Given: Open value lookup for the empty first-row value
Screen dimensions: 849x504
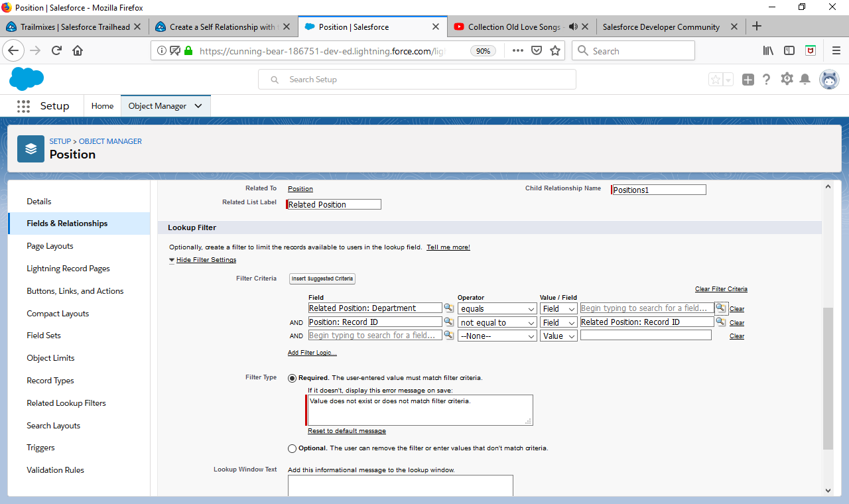Looking at the screenshot, I should (x=721, y=308).
